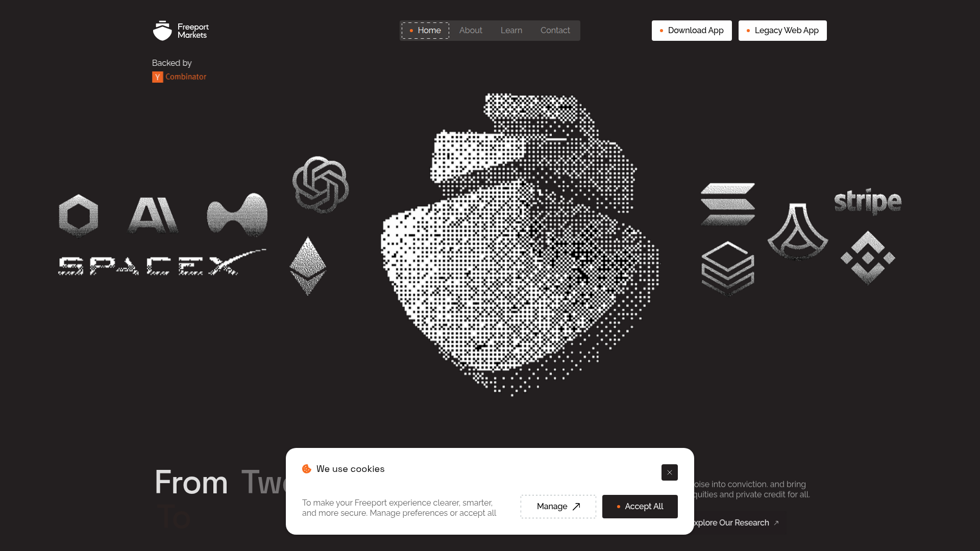Click the Binance diamond logo
This screenshot has width=980, height=551.
coord(868,258)
